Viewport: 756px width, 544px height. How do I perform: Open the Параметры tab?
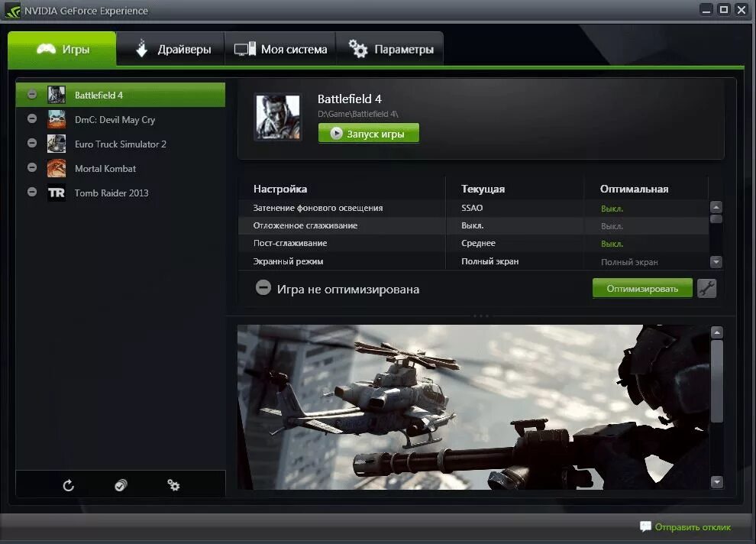coord(389,49)
